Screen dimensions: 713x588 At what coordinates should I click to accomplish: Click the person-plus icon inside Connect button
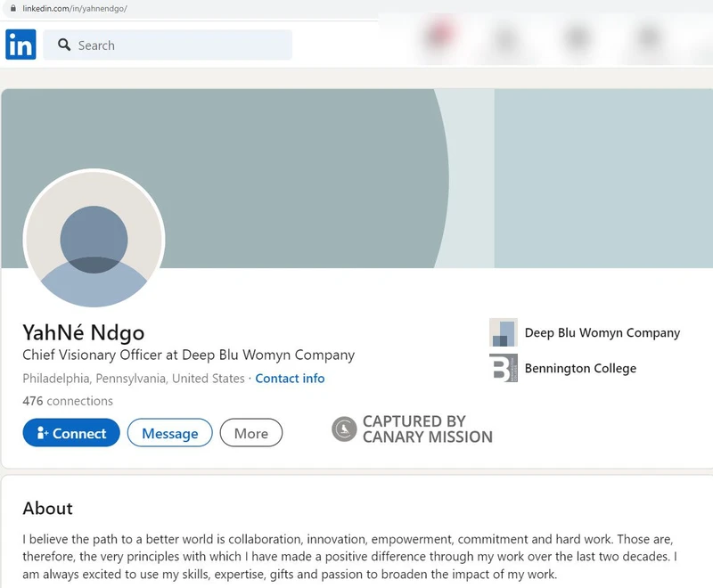pos(41,433)
